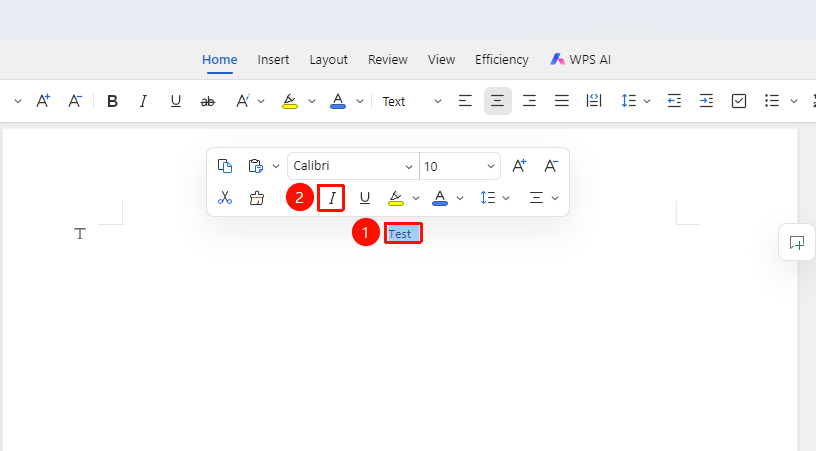The width and height of the screenshot is (816, 451).
Task: Apply font color via floating toolbar
Action: point(440,198)
